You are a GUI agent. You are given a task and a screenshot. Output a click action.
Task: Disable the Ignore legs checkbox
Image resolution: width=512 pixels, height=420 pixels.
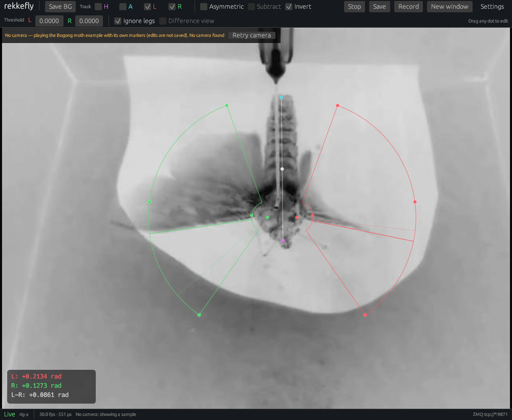[118, 21]
